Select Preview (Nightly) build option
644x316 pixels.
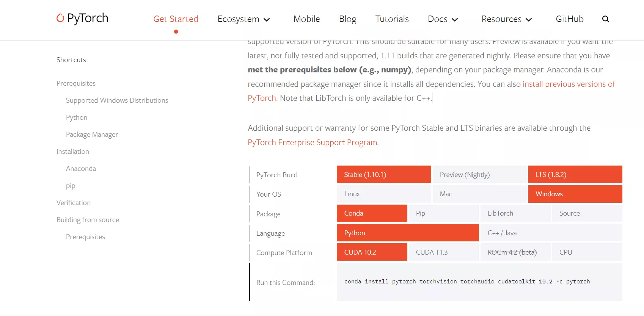click(479, 175)
